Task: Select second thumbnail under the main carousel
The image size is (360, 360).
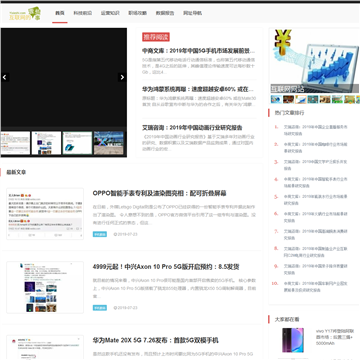Action: tap(46, 143)
